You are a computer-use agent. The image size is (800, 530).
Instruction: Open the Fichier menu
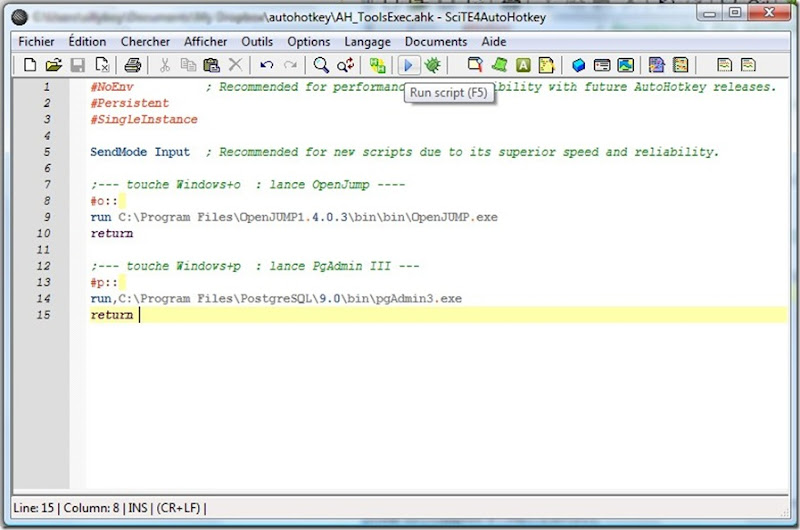pos(36,41)
